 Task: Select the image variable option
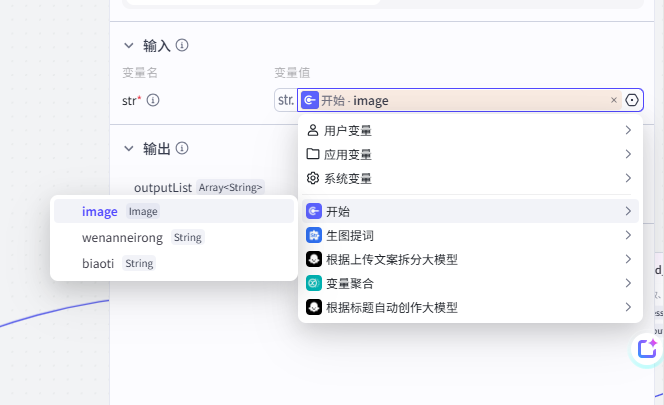[x=100, y=212]
